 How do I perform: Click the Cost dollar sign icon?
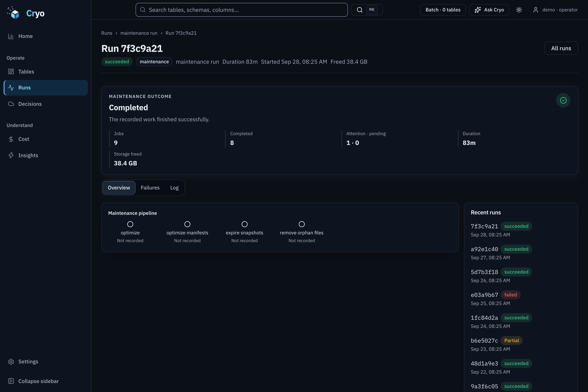(x=11, y=139)
